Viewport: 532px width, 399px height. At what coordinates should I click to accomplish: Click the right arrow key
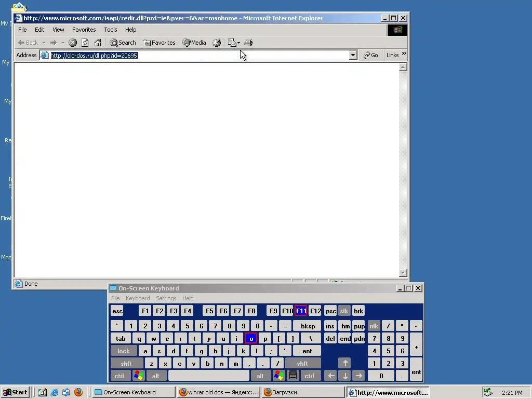[x=358, y=376]
